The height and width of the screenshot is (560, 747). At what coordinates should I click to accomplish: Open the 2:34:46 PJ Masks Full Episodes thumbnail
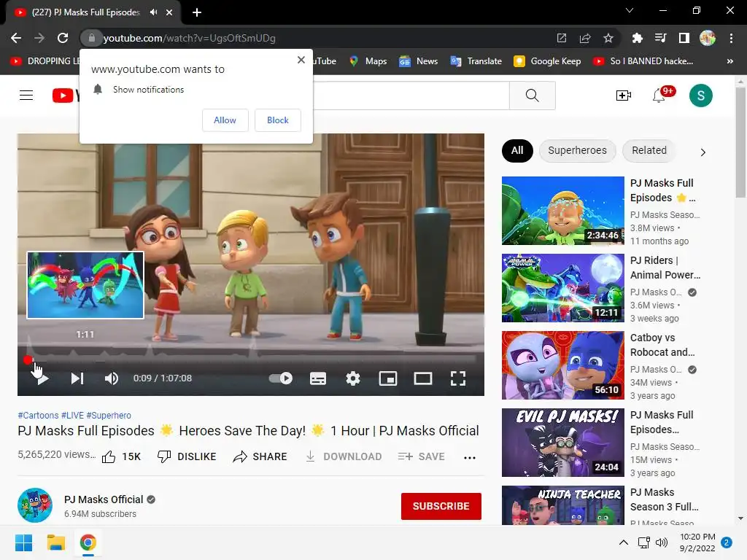[x=562, y=211]
